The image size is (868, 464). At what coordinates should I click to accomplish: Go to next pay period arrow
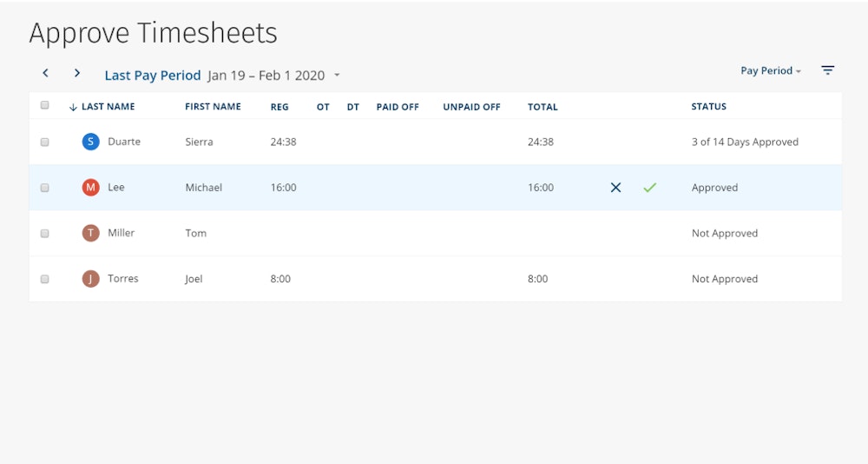[x=77, y=74]
